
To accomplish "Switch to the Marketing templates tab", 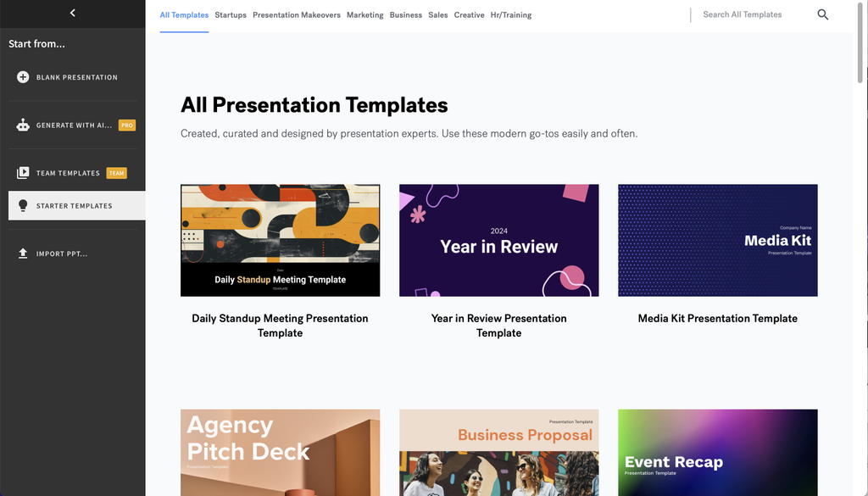I will coord(364,14).
